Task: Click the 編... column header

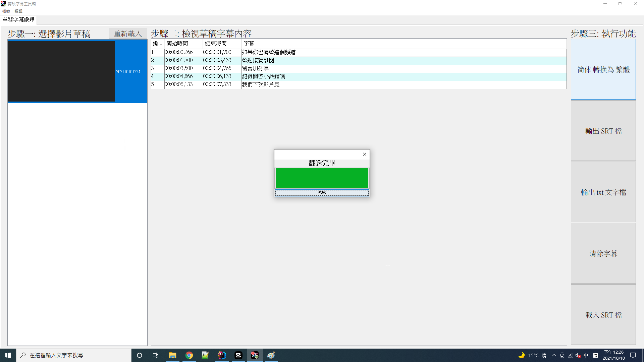Action: (x=158, y=44)
